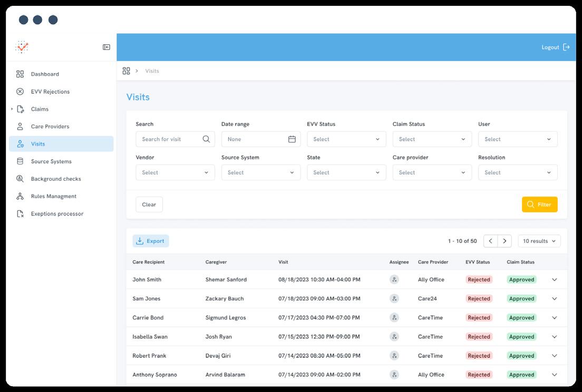Open Claims in the sidebar
Screen dimensions: 582x392
point(61,109)
